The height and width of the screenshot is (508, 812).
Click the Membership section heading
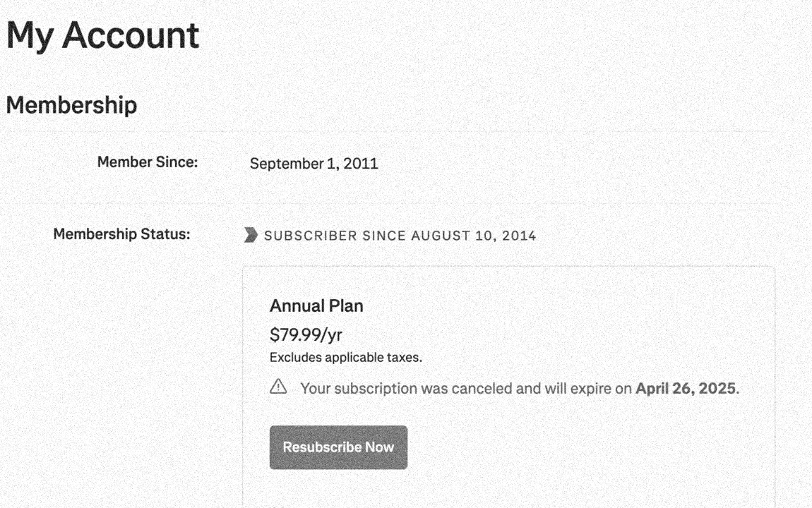coord(71,105)
